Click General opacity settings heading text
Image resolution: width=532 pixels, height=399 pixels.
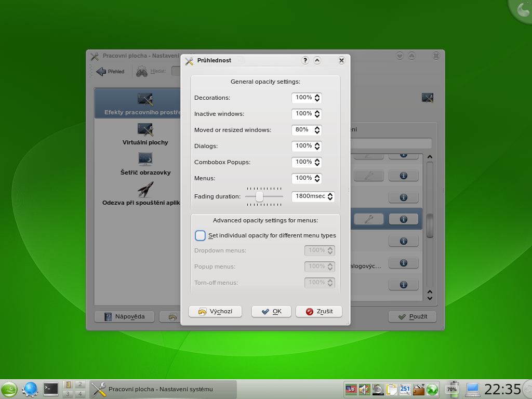point(265,82)
